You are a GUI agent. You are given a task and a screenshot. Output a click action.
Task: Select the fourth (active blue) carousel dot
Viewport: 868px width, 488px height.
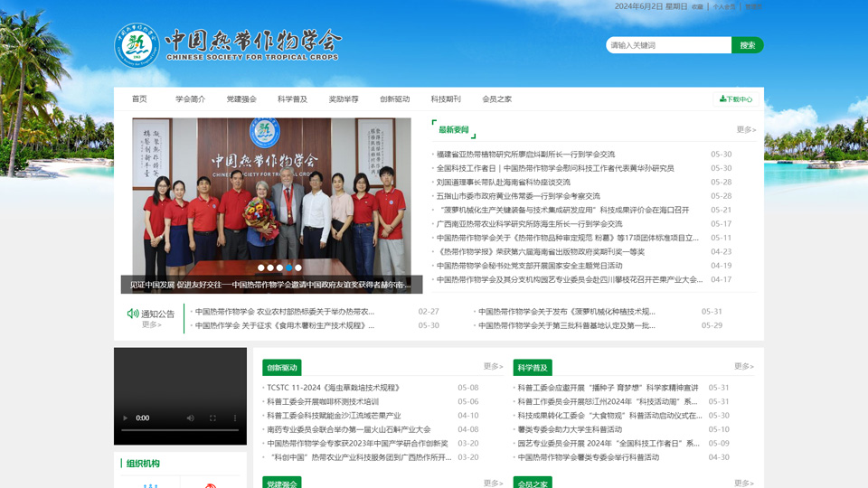[x=289, y=267]
